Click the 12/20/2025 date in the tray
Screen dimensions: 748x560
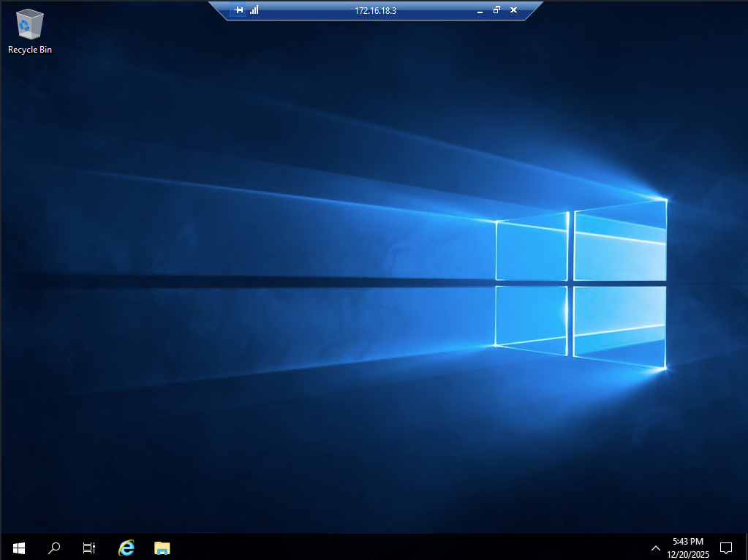(x=687, y=554)
